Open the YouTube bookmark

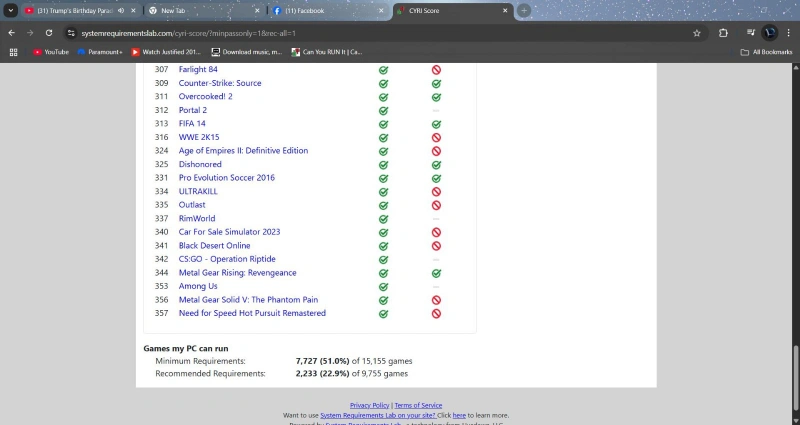click(51, 52)
